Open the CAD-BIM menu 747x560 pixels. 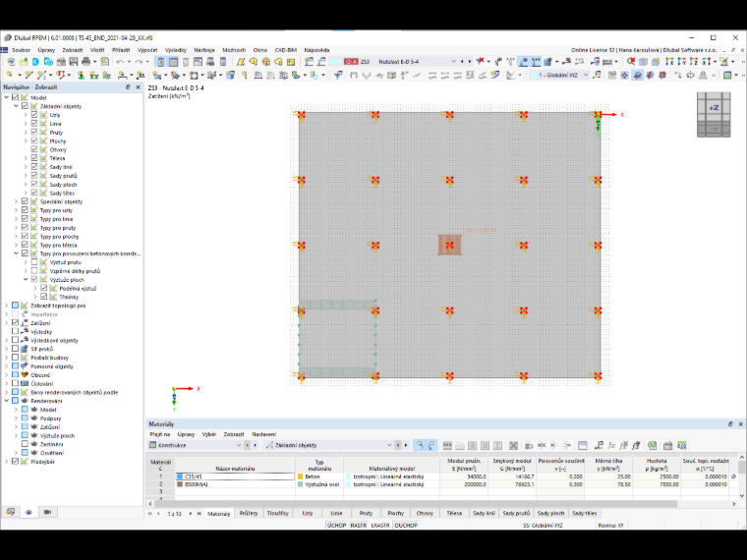285,50
